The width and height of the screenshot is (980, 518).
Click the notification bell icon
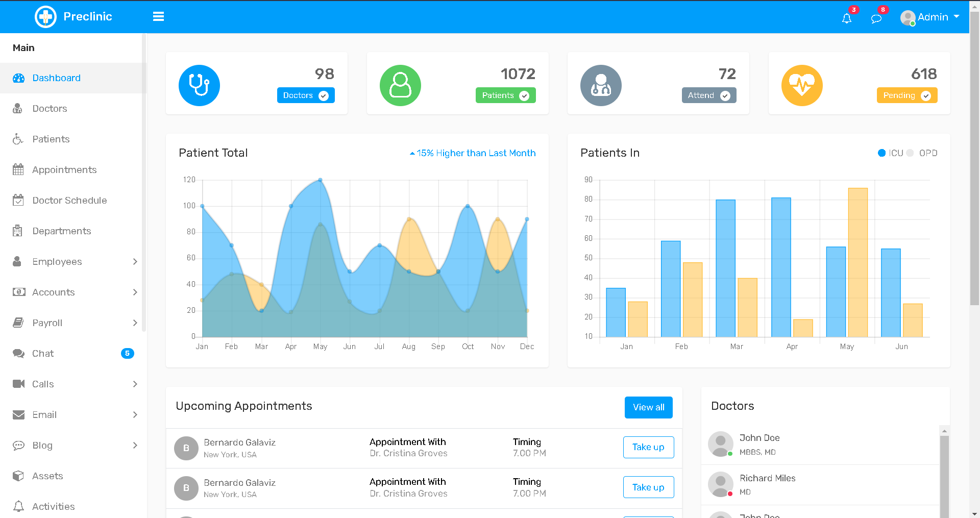847,18
